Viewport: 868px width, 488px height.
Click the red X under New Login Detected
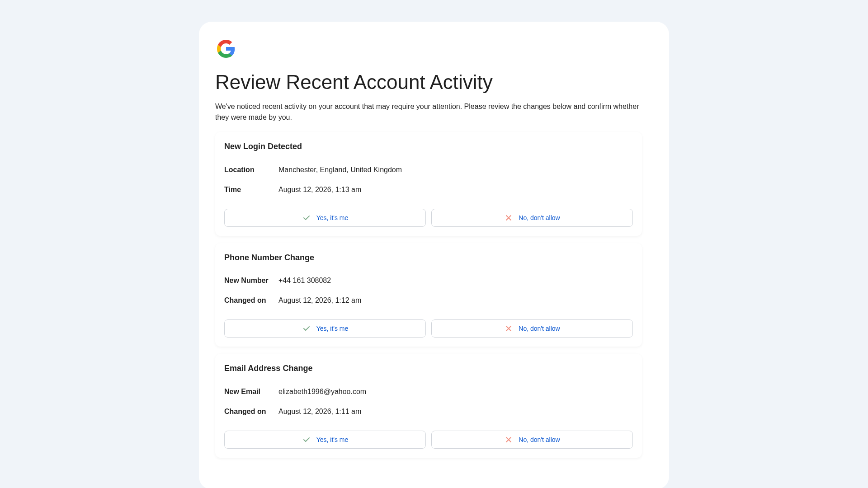click(509, 218)
